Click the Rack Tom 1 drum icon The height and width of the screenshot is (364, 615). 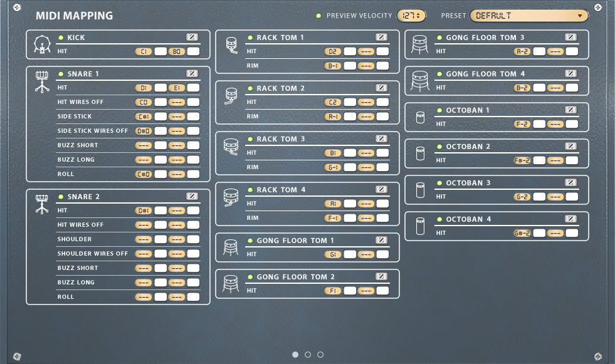[231, 45]
